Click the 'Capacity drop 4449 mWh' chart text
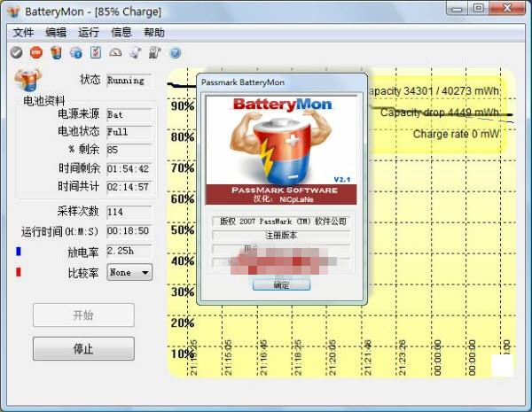Screen dimensions: 532x412 (440, 113)
